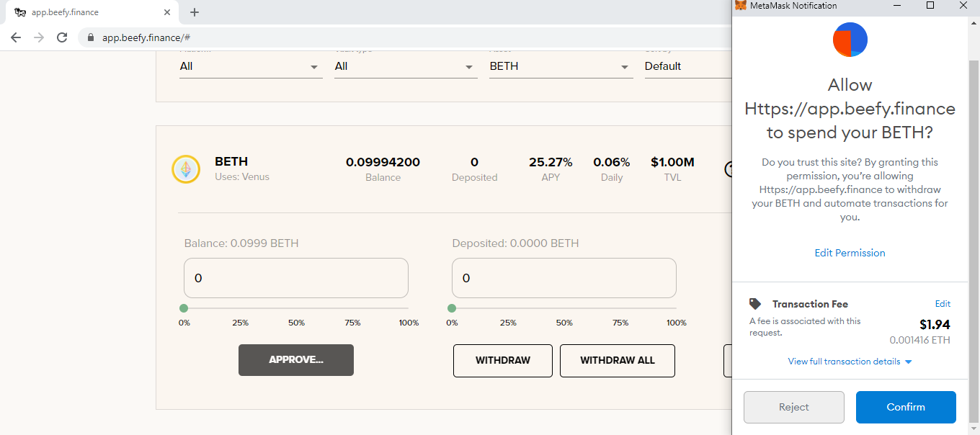Confirm the MetaMask spend approval
This screenshot has width=980, height=435.
coord(906,407)
